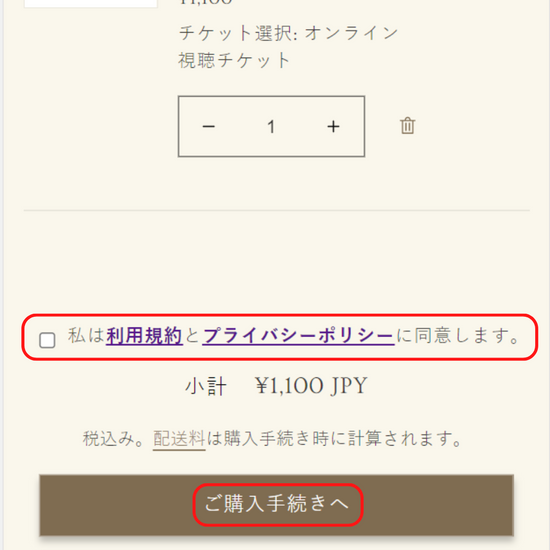The image size is (550, 550).
Task: Select the ¥1,100 JPY subtotal amount
Action: click(x=311, y=386)
